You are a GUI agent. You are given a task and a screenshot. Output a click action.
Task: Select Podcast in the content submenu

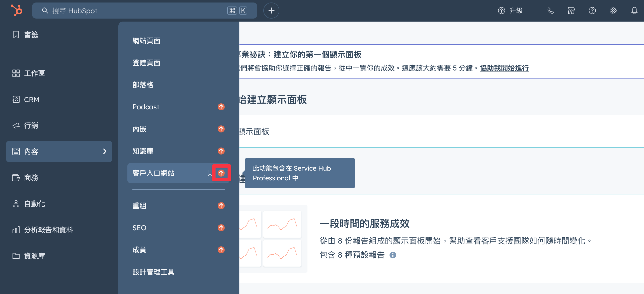(x=146, y=107)
